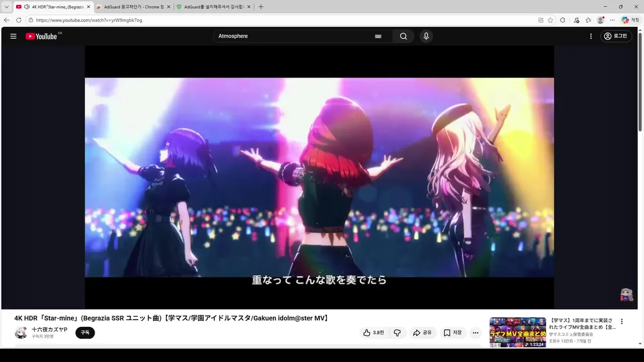Close the AdGuard를 설치해주셔서 tab
The height and width of the screenshot is (362, 644).
coord(249,7)
